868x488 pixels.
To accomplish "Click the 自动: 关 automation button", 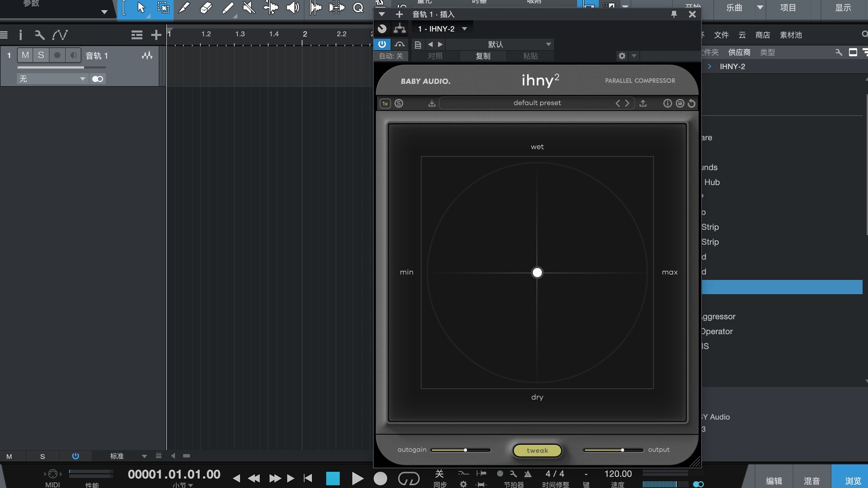I will [x=391, y=56].
